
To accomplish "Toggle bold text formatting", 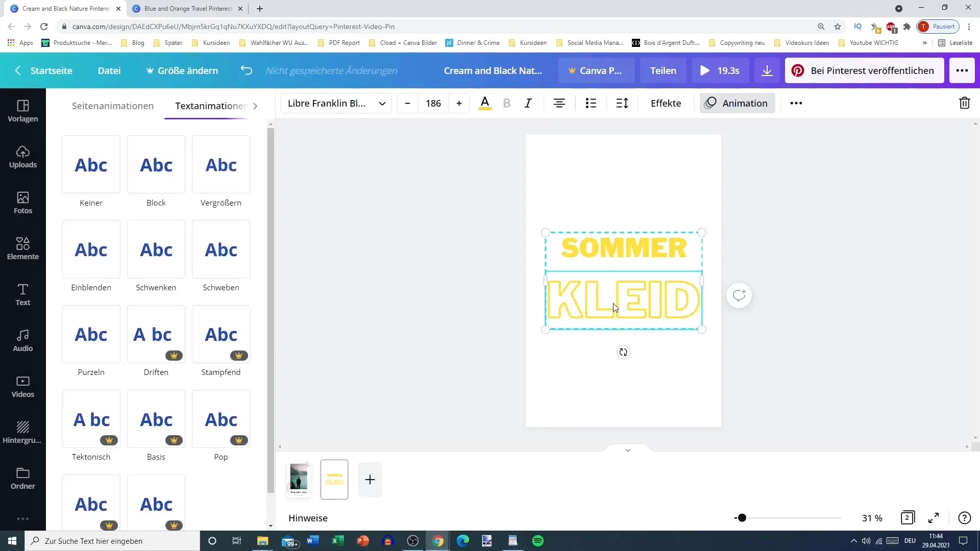I will coord(507,103).
